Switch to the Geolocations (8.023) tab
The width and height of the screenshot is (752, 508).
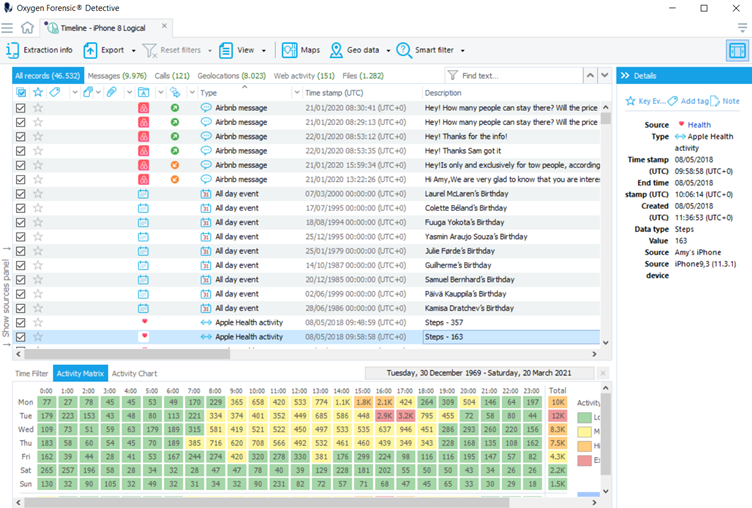(232, 76)
